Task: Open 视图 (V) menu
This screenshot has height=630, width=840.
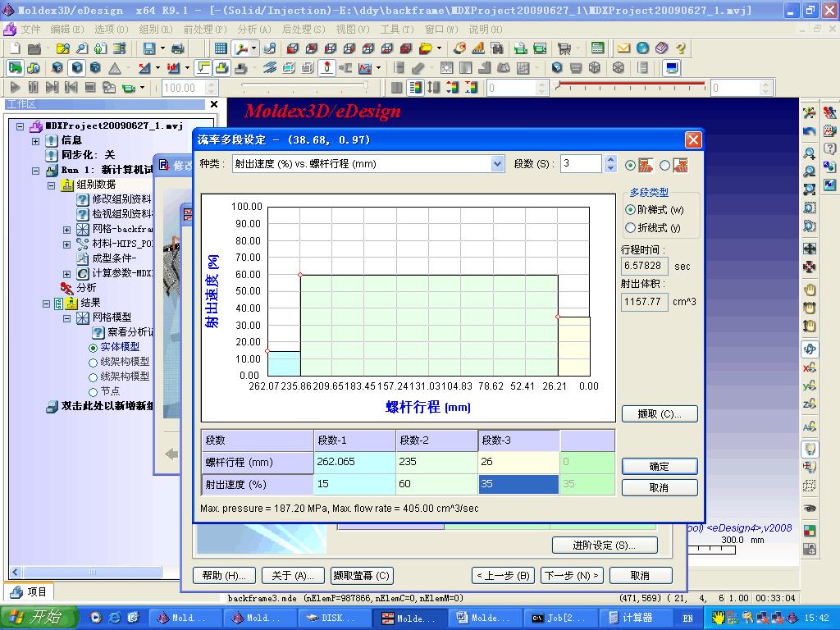Action: coord(353,29)
